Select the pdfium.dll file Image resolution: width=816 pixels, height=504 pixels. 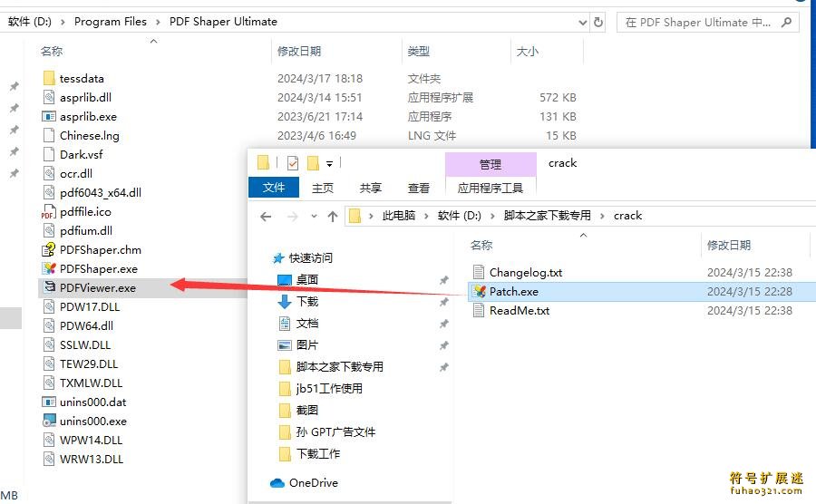coord(86,231)
